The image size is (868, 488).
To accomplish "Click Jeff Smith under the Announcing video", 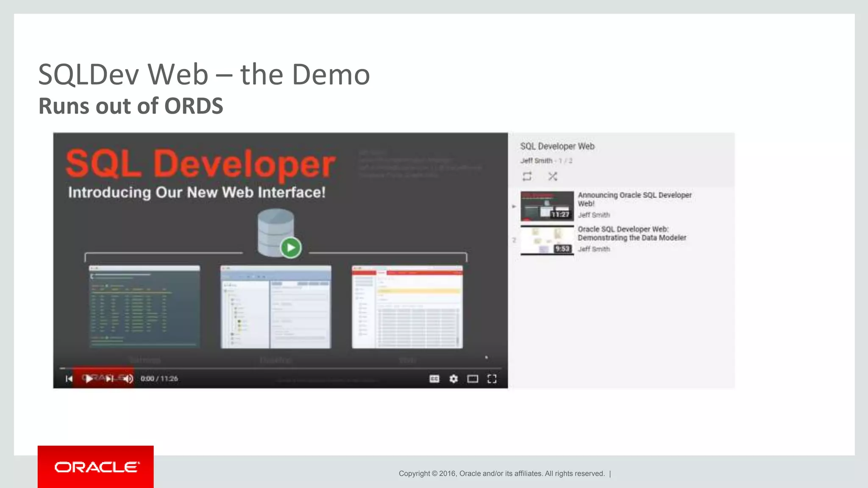I will tap(594, 215).
